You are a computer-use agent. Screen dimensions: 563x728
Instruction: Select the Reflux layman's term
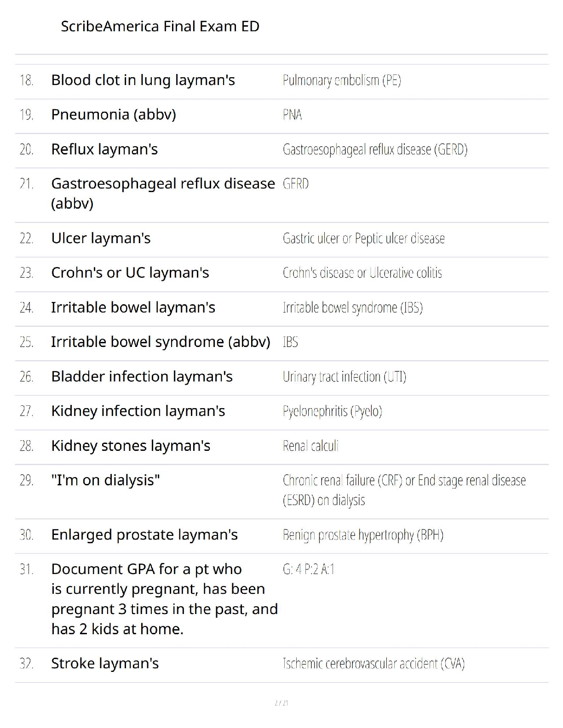(x=104, y=149)
